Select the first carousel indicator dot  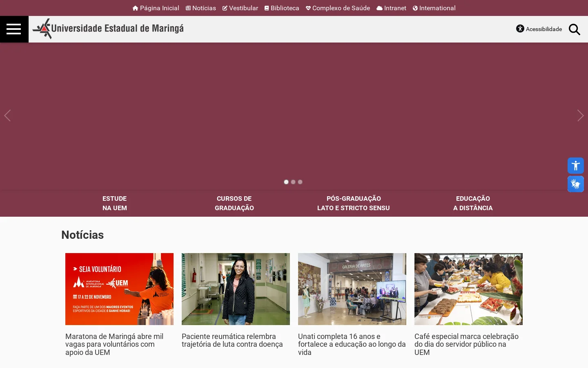point(286,182)
